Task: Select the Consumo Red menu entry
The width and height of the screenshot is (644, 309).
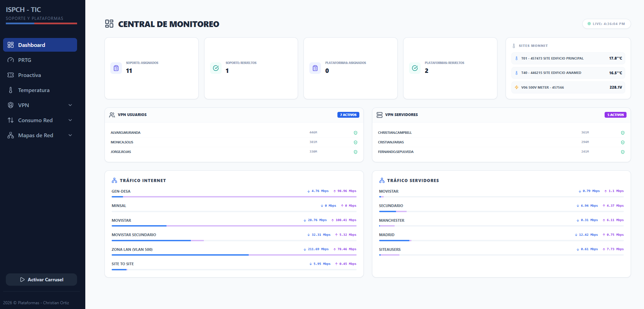Action: tap(40, 120)
